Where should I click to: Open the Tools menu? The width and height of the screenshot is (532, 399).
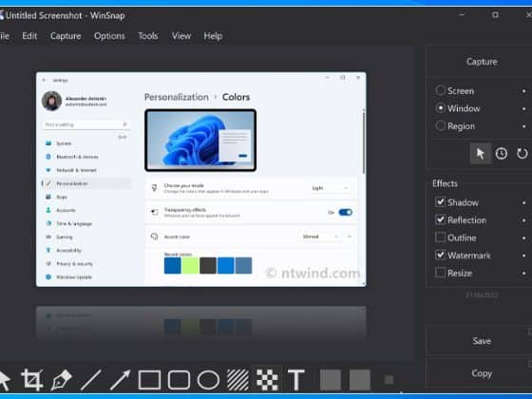[x=147, y=36]
